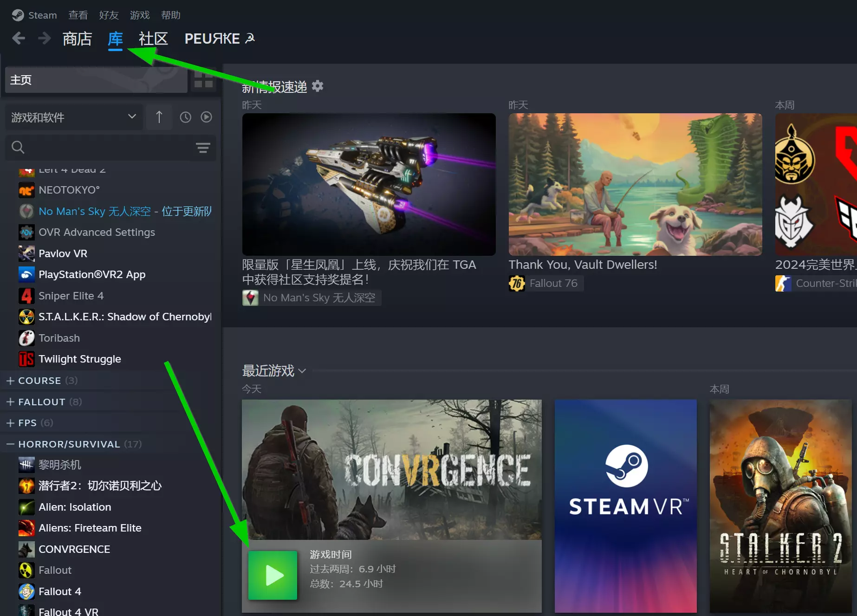The width and height of the screenshot is (857, 616).
Task: Click the library search magnifier icon
Action: click(18, 147)
